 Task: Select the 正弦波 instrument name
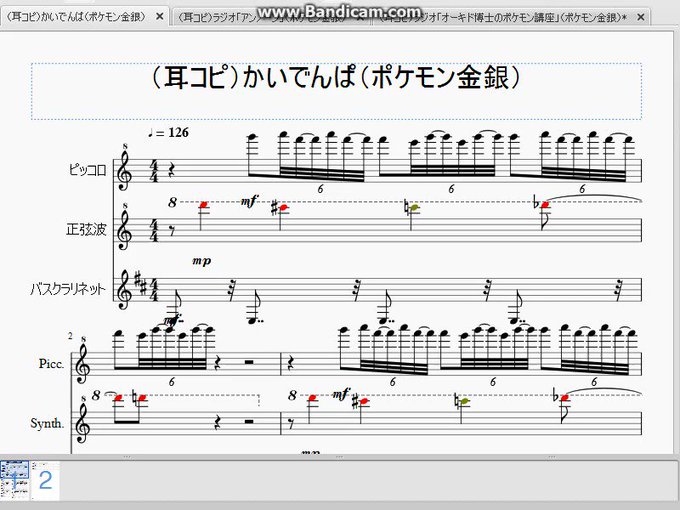click(x=86, y=229)
